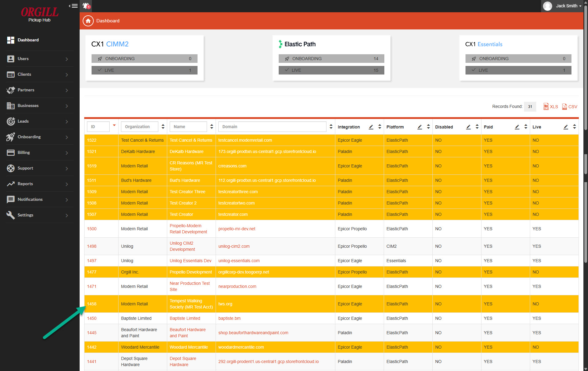Sort table by Platform column arrows

point(428,127)
